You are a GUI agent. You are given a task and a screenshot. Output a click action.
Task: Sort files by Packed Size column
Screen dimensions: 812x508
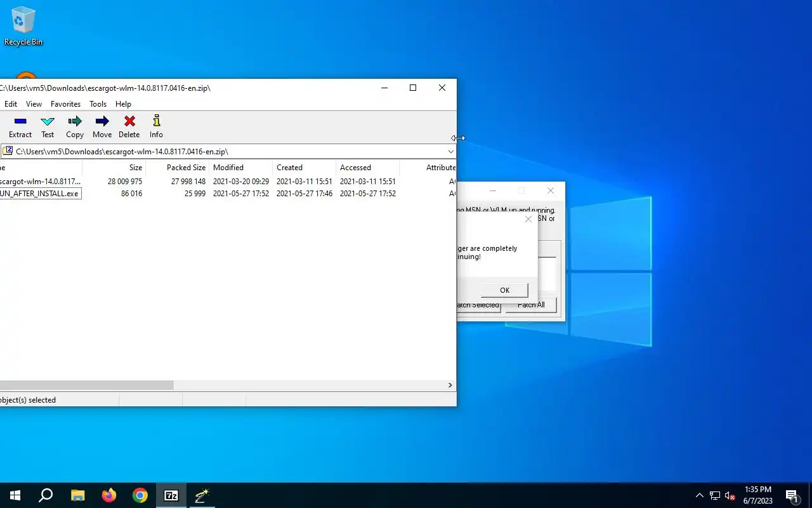pos(178,168)
